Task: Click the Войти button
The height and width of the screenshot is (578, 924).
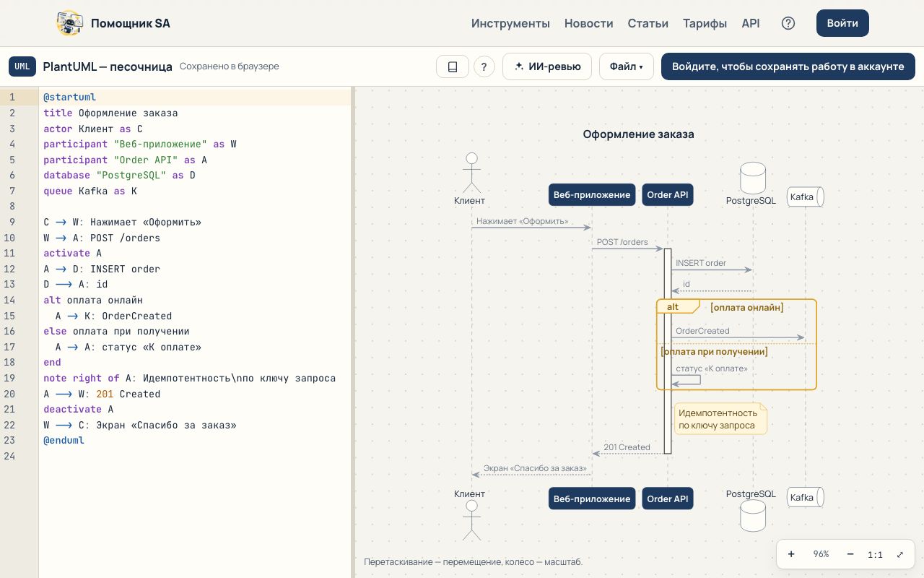Action: click(x=842, y=23)
